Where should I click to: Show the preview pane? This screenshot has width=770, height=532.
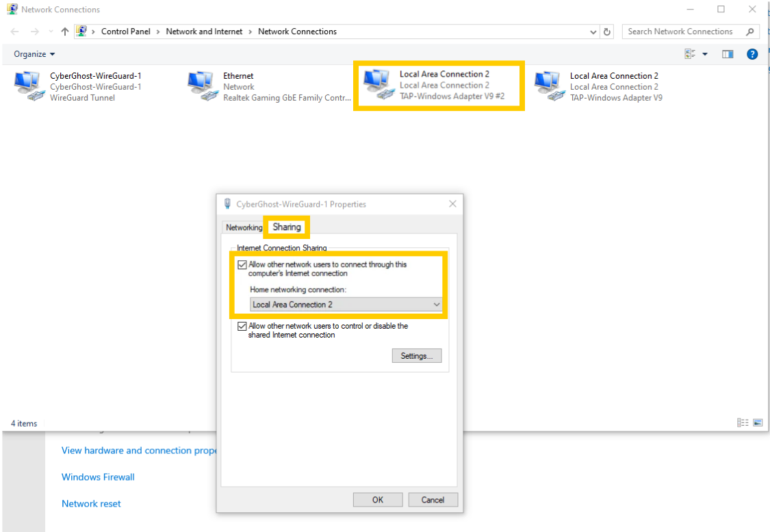pos(728,54)
